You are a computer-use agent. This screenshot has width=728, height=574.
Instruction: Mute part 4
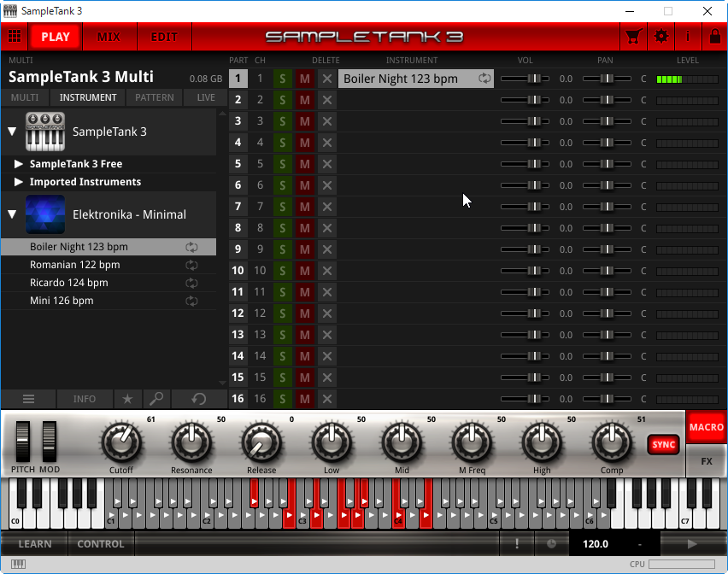(x=304, y=143)
